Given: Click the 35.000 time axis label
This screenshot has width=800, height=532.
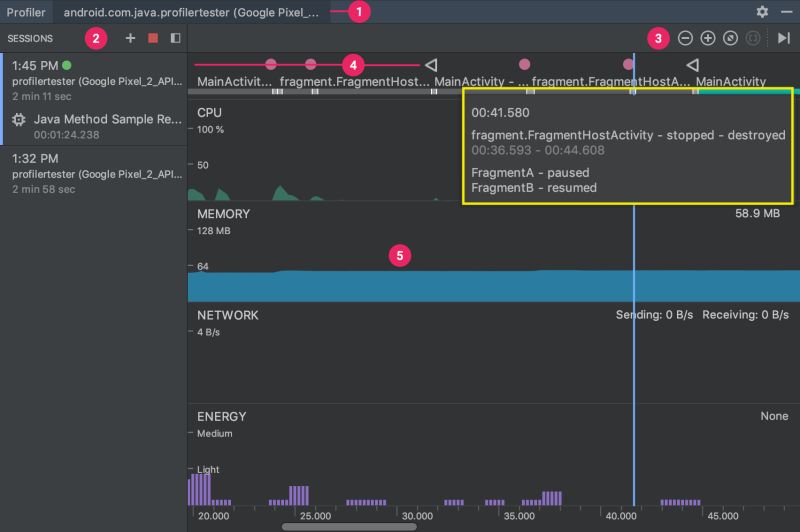Looking at the screenshot, I should (x=519, y=516).
